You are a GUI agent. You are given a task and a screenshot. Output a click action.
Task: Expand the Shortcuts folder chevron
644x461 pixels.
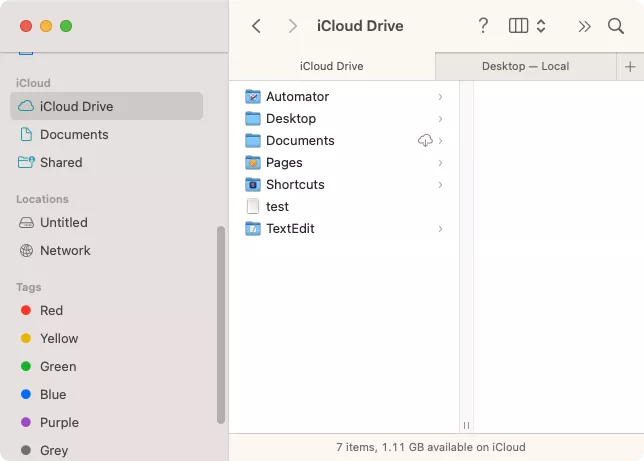pyautogui.click(x=440, y=185)
